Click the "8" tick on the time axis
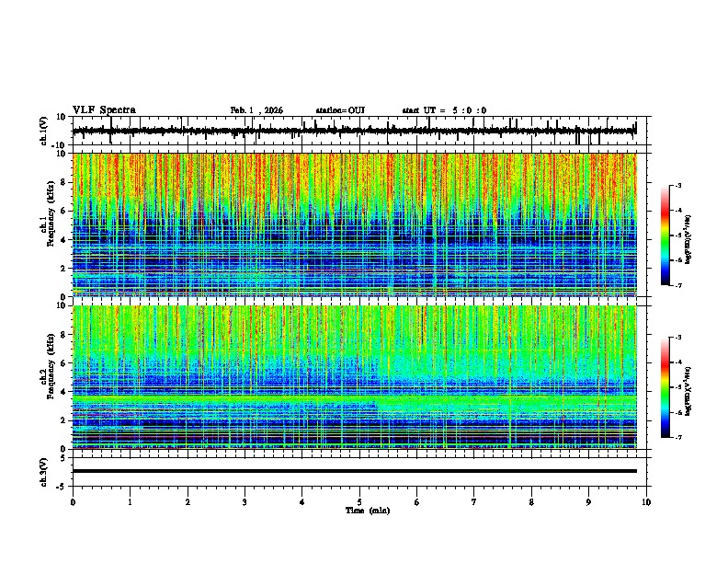The image size is (728, 563). (x=531, y=502)
